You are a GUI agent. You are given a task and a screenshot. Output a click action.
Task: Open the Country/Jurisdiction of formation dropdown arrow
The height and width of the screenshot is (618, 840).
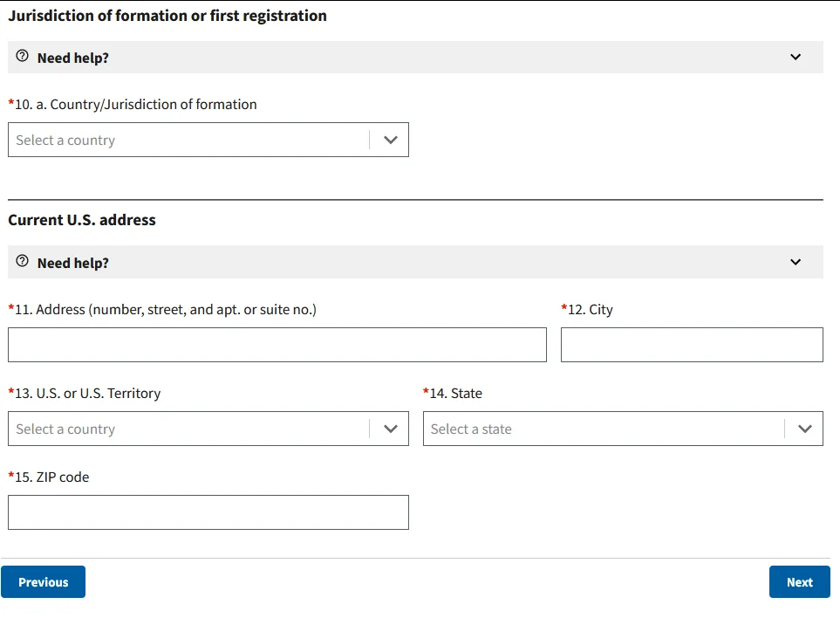pos(391,140)
